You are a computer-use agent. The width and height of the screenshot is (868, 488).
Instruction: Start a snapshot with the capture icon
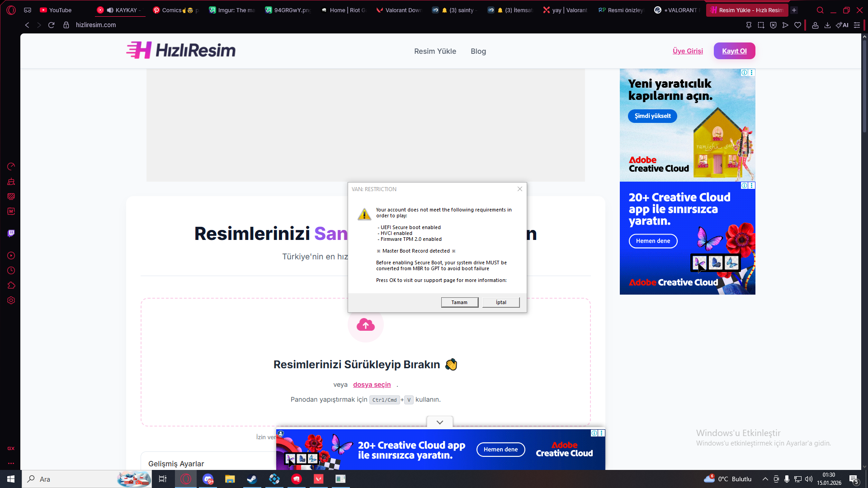point(761,25)
